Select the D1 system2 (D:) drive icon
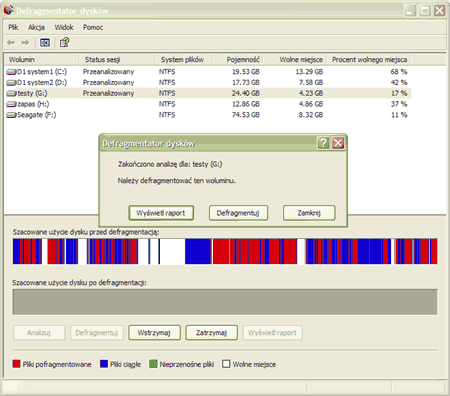Screen dimensions: 450x396 (11, 82)
